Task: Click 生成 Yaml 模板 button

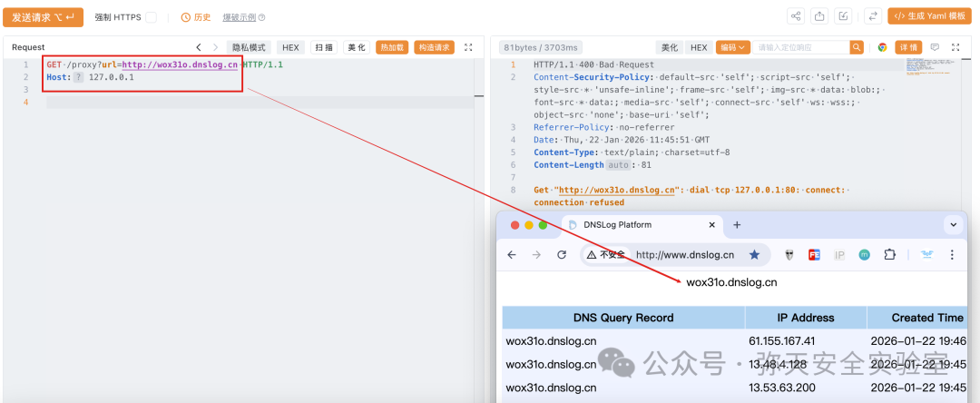Action: click(929, 17)
